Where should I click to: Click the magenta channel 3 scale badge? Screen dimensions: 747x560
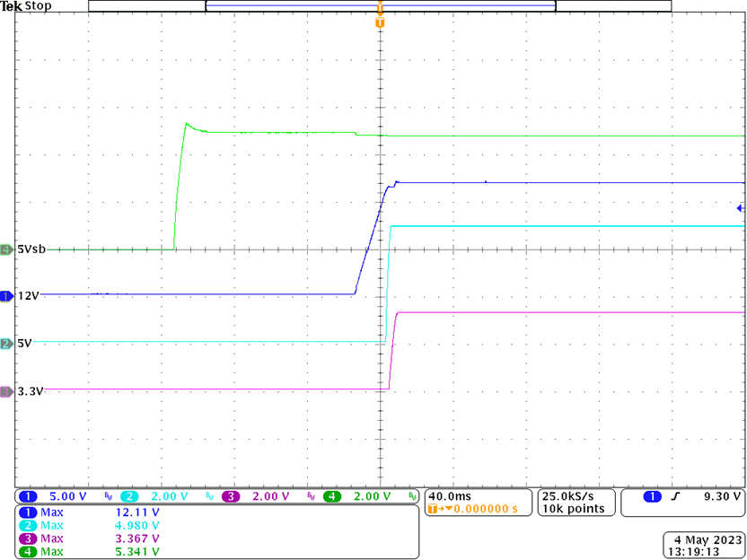233,496
